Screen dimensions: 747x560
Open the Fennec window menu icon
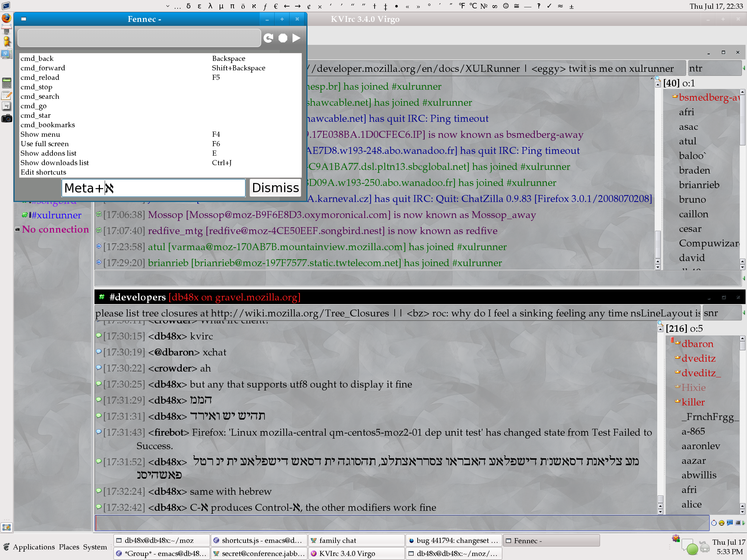tap(24, 19)
